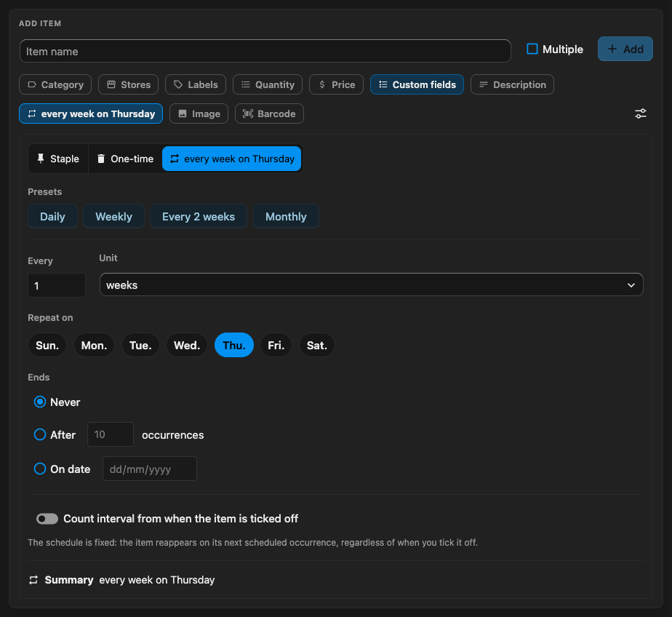Click the dd/mm/yyyy end date field

150,469
